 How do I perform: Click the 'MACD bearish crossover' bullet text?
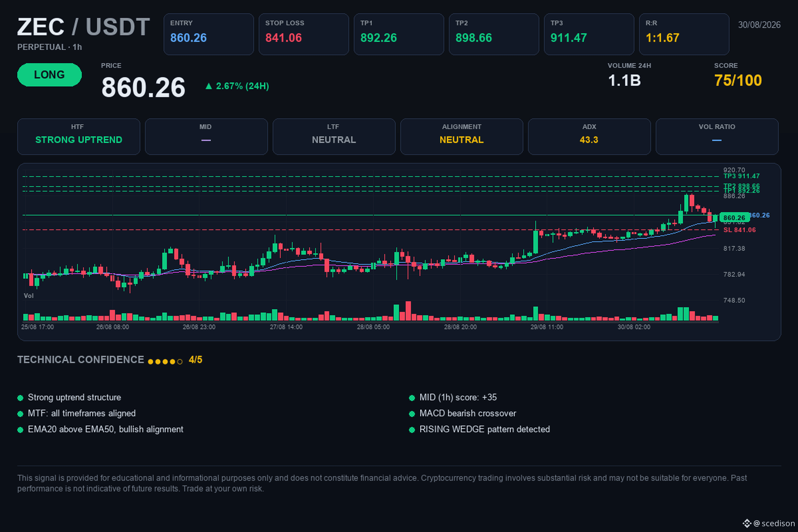[x=468, y=414]
